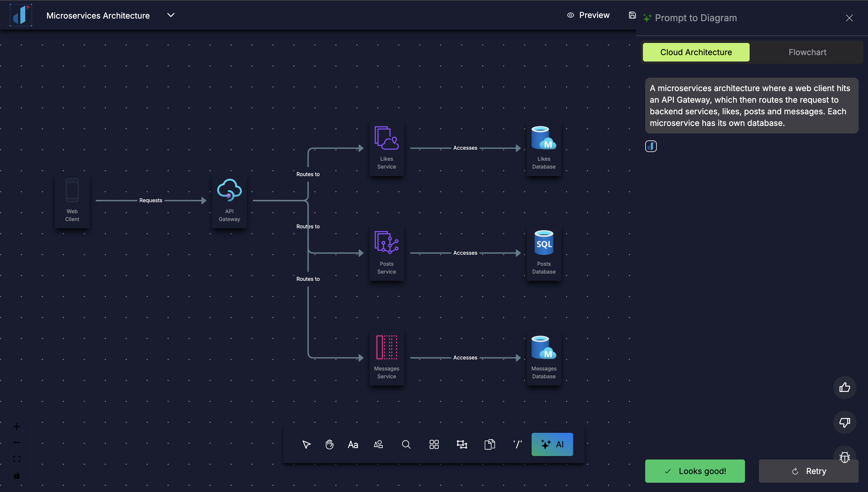This screenshot has height=492, width=868.
Task: Click the thumbs up feedback icon
Action: tap(844, 387)
